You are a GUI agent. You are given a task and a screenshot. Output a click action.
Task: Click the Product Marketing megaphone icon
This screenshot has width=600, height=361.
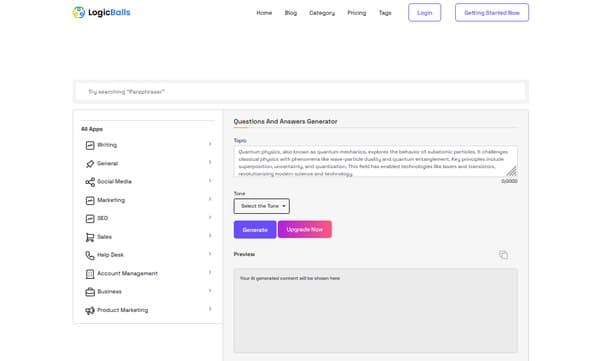(90, 310)
